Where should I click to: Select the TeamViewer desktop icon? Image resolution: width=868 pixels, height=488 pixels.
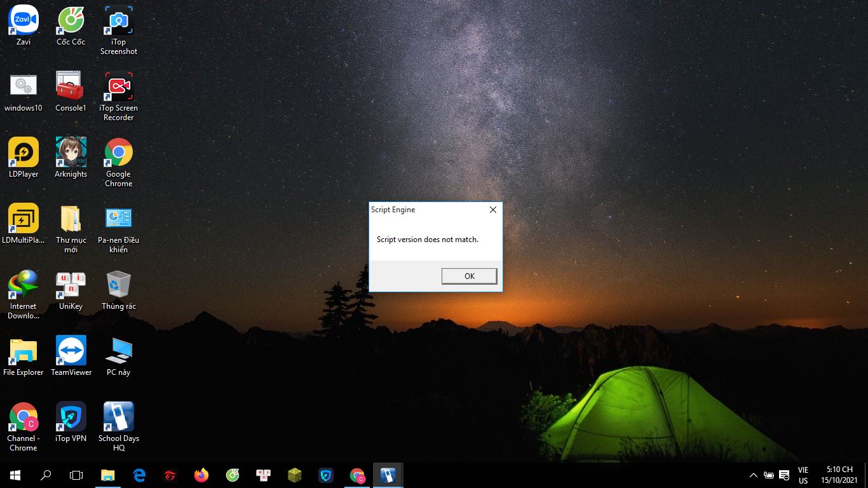(x=71, y=351)
